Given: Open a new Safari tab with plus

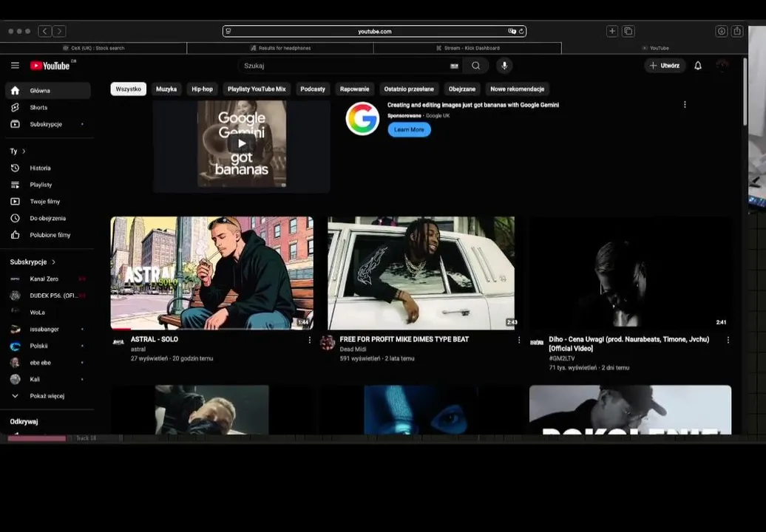Looking at the screenshot, I should pyautogui.click(x=612, y=31).
